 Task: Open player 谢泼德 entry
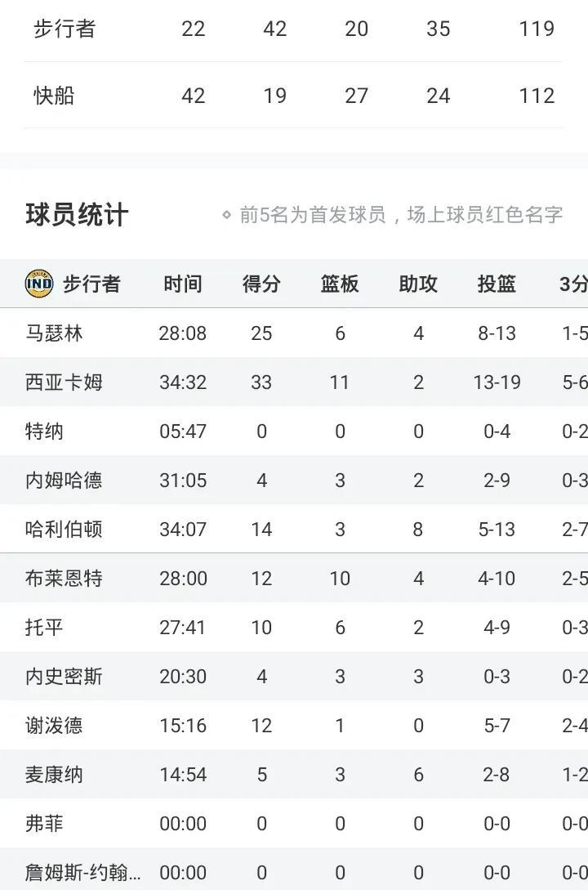pyautogui.click(x=54, y=726)
